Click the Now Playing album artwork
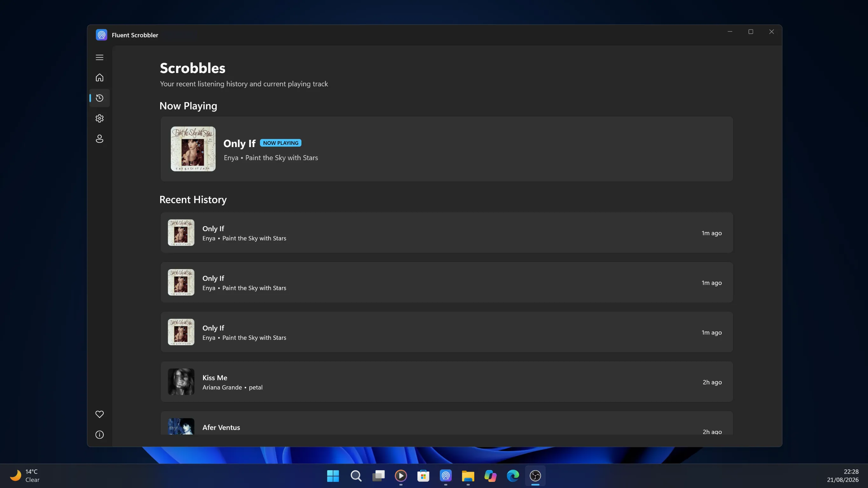This screenshot has width=868, height=488. click(x=193, y=149)
